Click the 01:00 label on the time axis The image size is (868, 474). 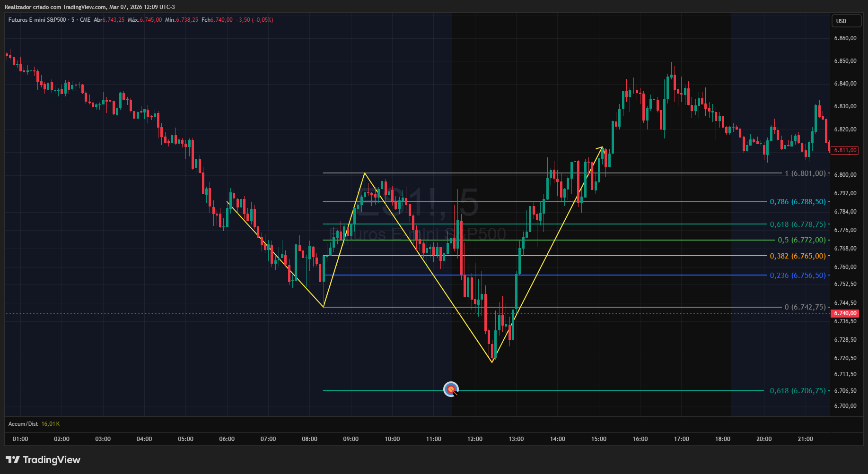click(20, 439)
